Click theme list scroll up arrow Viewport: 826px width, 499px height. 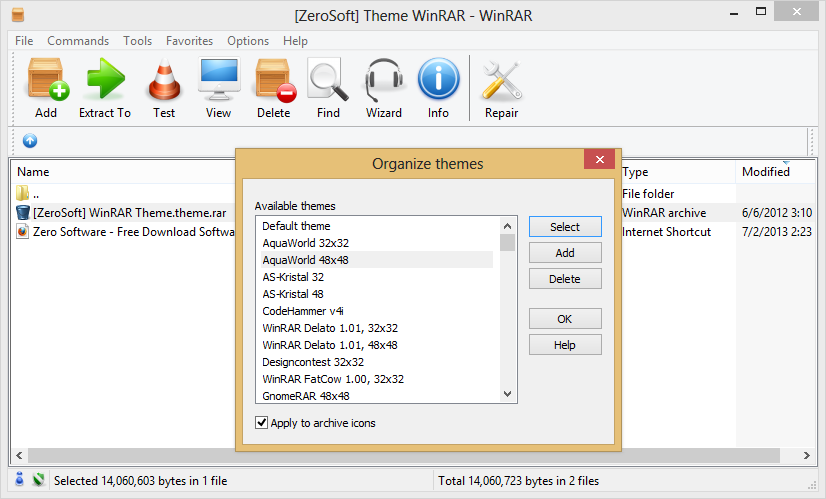pos(507,226)
